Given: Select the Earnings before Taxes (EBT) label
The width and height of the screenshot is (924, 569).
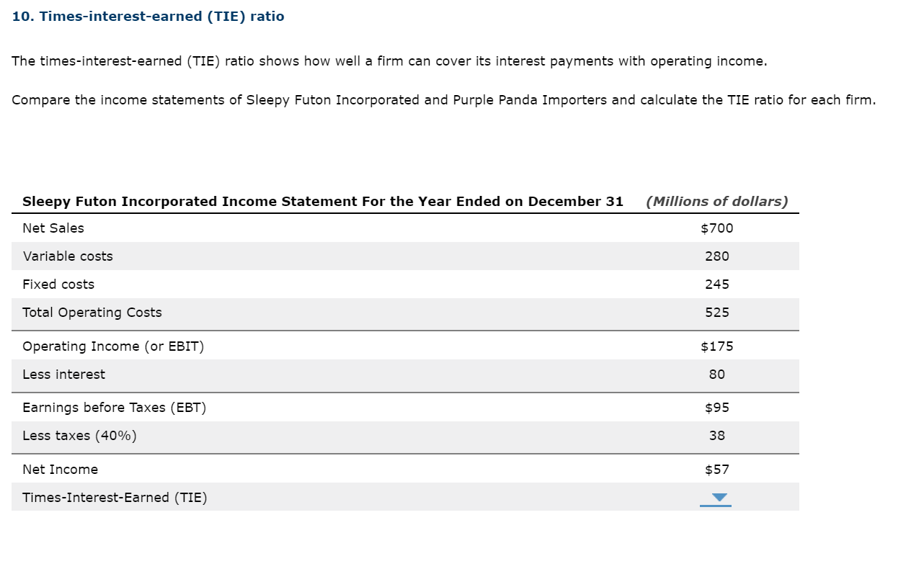Looking at the screenshot, I should tap(114, 408).
